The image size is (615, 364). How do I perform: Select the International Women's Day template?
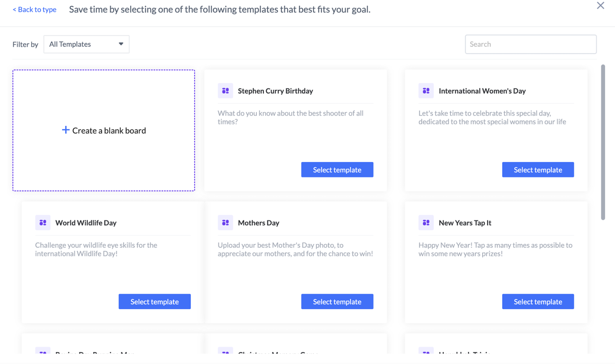coord(537,170)
